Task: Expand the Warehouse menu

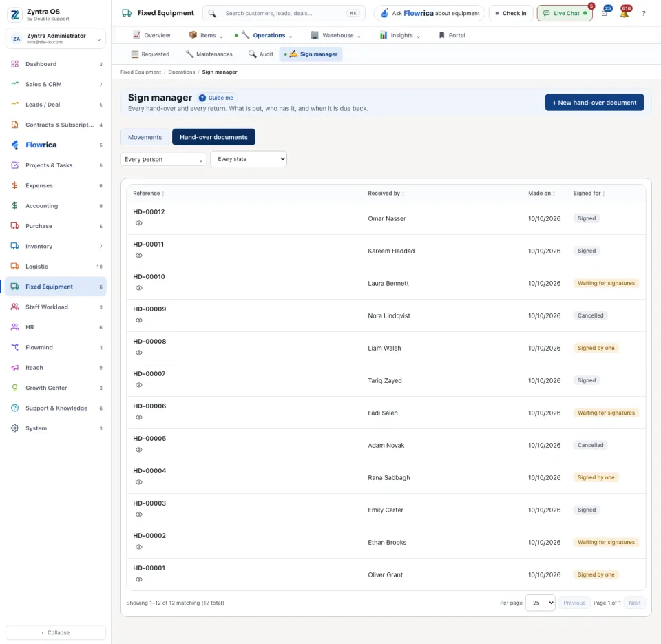Action: pyautogui.click(x=336, y=35)
